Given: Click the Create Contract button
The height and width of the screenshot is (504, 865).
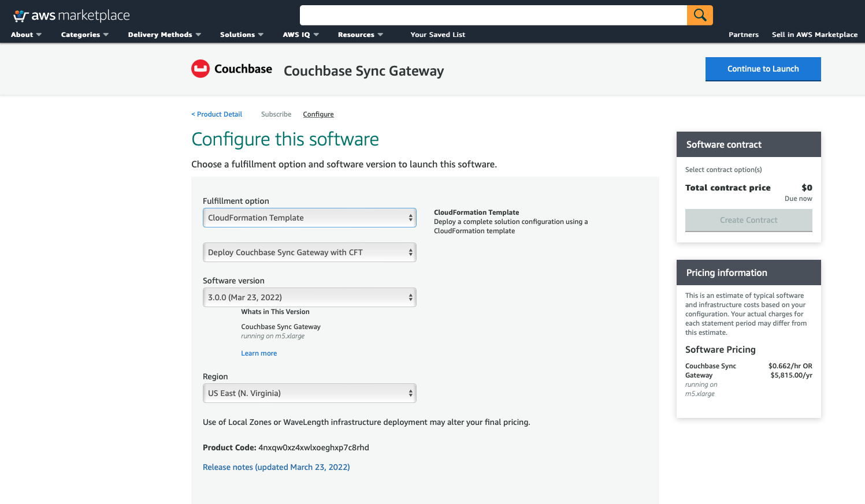Looking at the screenshot, I should click(x=748, y=220).
